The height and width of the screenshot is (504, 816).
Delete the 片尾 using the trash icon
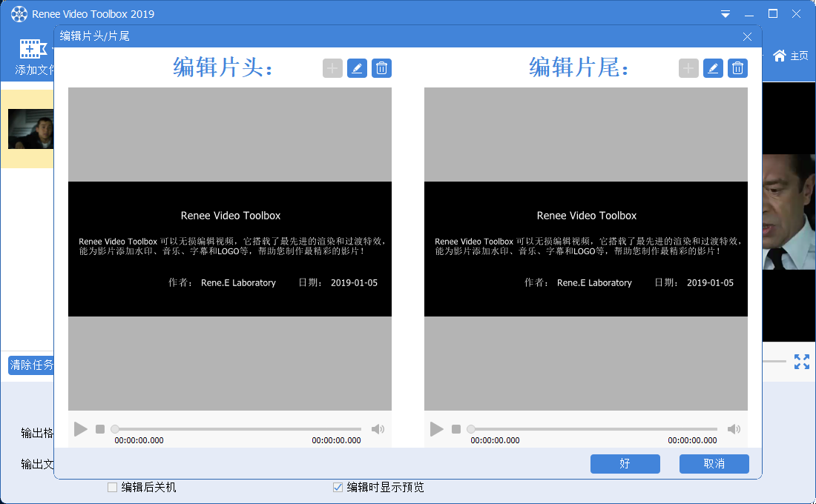[x=737, y=68]
